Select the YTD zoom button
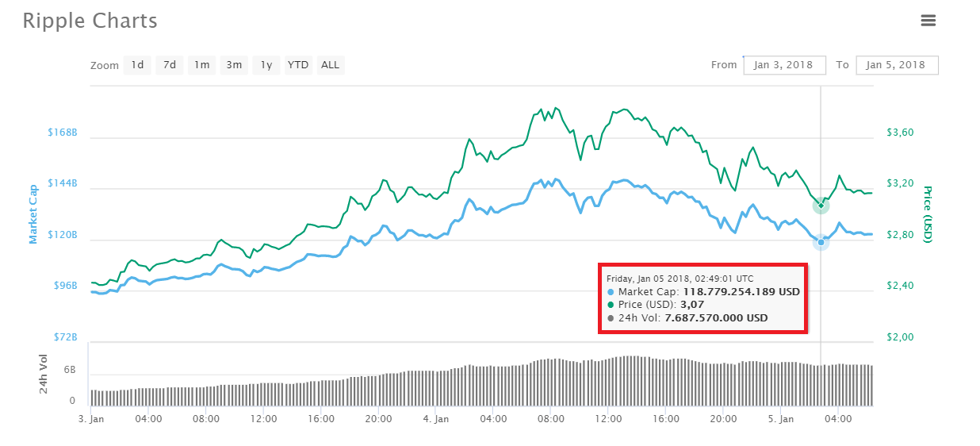The height and width of the screenshot is (446, 980). 298,65
